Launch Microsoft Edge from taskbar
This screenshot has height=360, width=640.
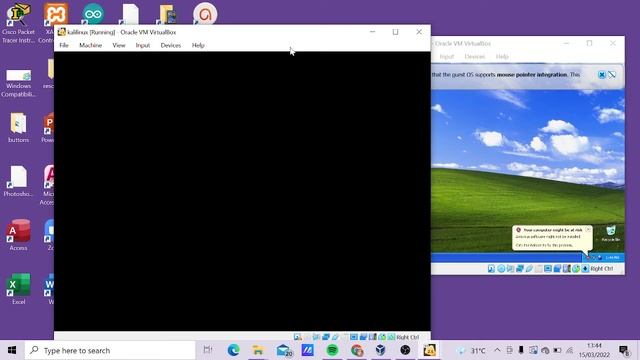click(x=233, y=350)
